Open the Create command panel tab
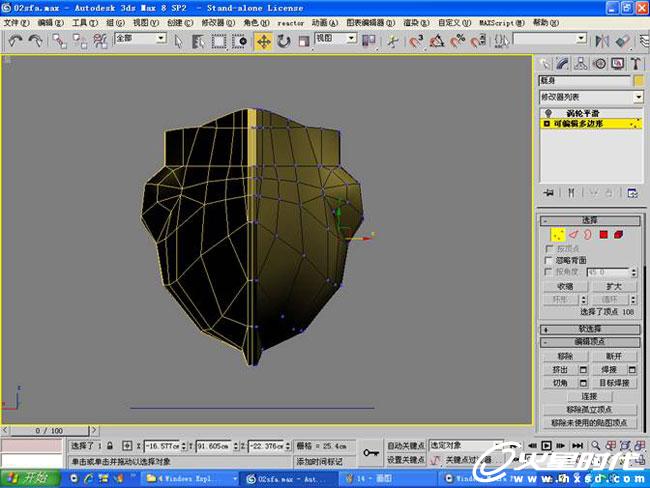Viewport: 650px width, 488px height. [x=544, y=64]
